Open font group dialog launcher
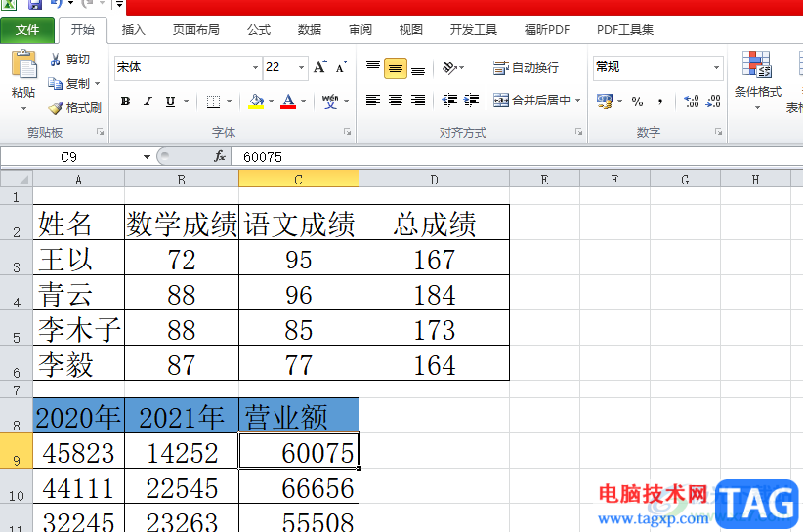This screenshot has width=803, height=532. point(347,132)
